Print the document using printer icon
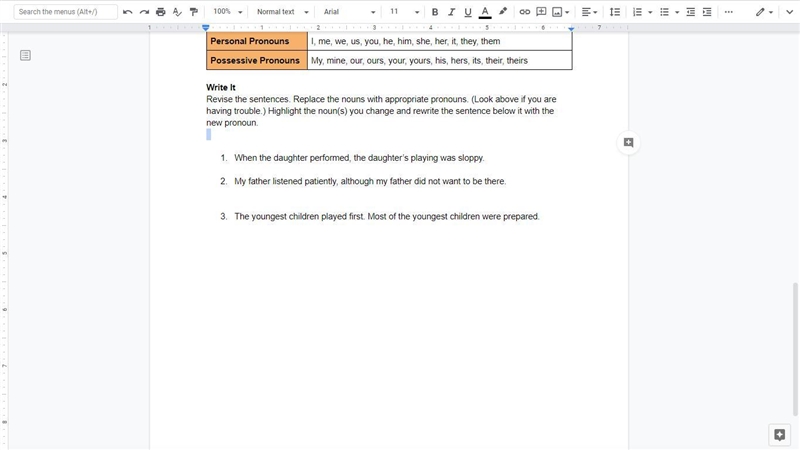Screen dimensions: 800x450 pyautogui.click(x=161, y=12)
